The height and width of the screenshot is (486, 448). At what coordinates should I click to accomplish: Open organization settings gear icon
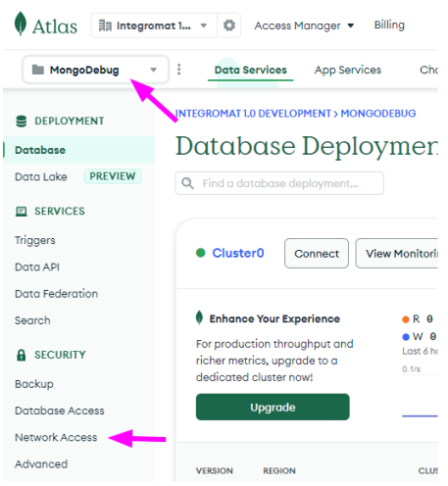click(229, 25)
